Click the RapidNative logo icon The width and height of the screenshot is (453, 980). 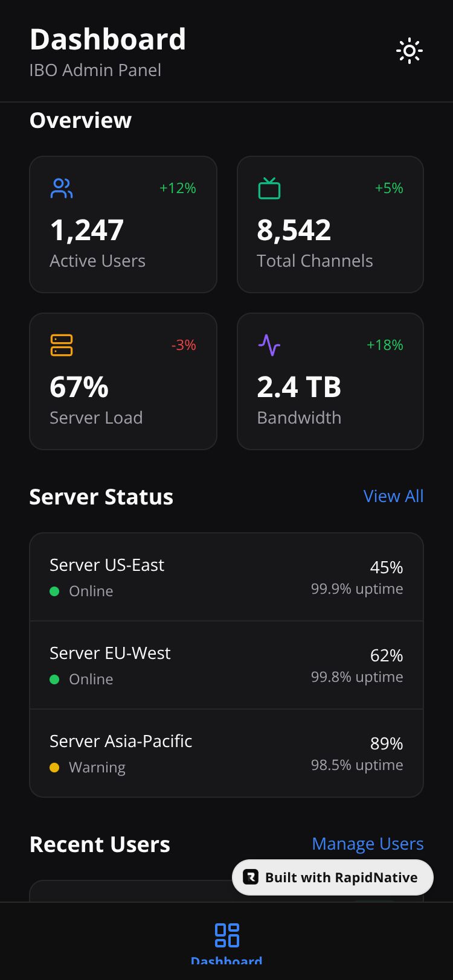[x=251, y=877]
